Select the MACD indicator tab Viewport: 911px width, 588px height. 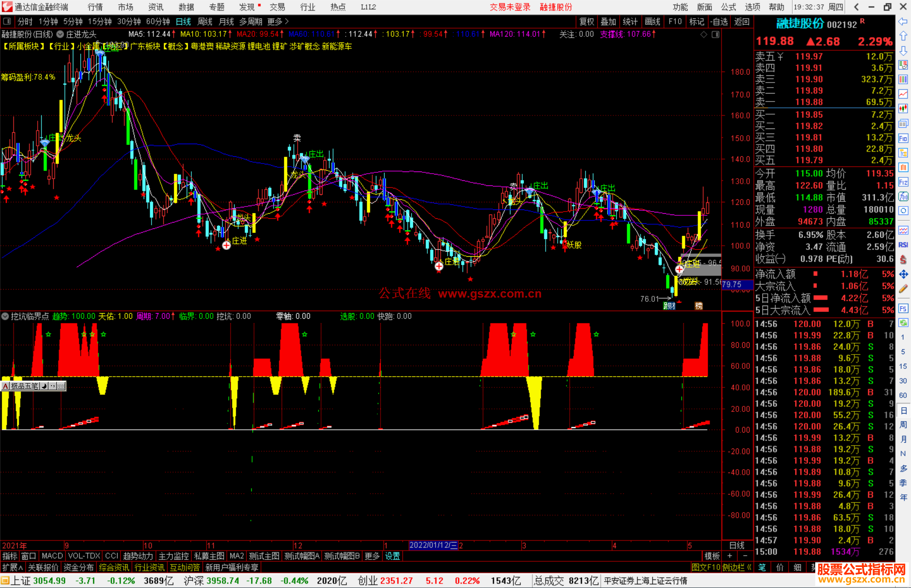coord(52,556)
